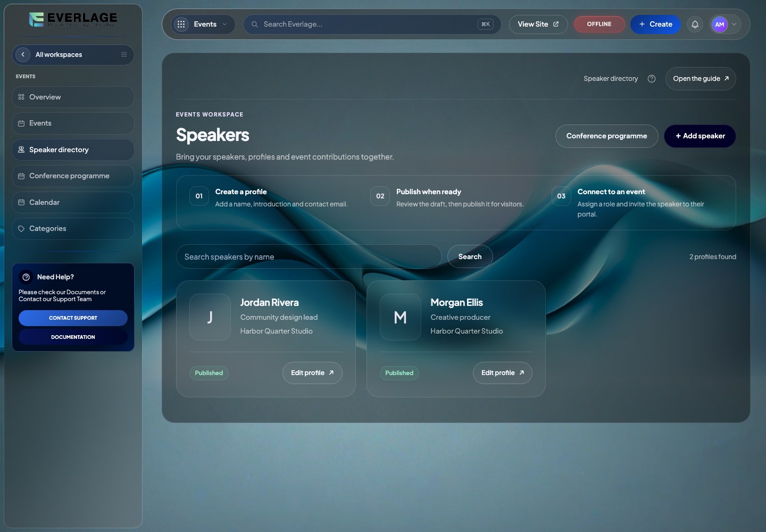Screen dimensions: 766x532
Task: Open Conference programme in the sidebar
Action: pyautogui.click(x=73, y=176)
